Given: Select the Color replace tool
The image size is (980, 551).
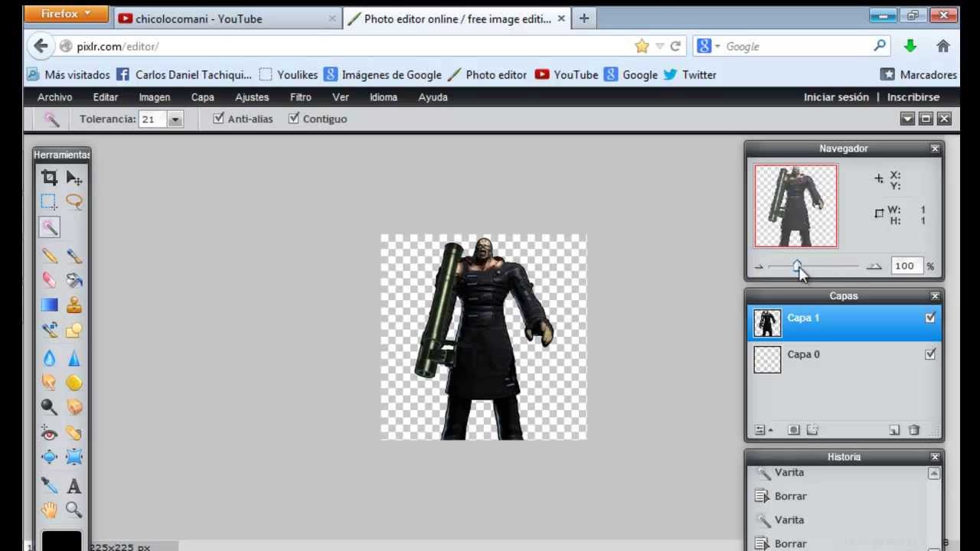Looking at the screenshot, I should pyautogui.click(x=49, y=330).
